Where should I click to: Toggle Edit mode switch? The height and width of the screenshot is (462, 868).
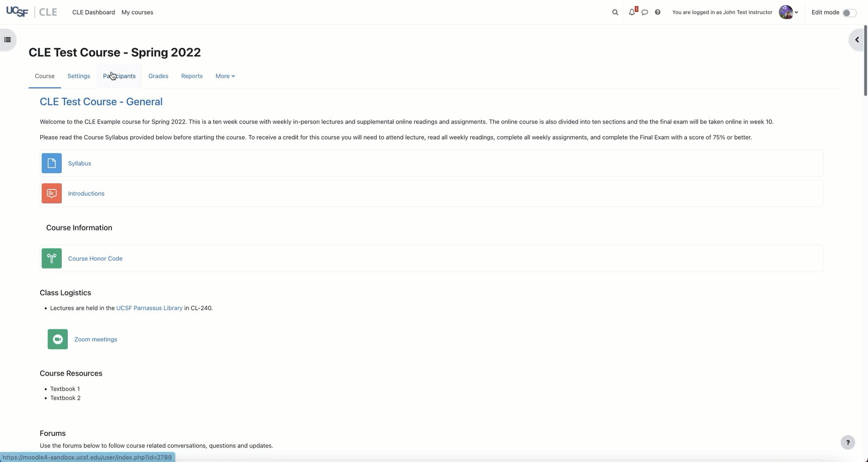pyautogui.click(x=849, y=13)
